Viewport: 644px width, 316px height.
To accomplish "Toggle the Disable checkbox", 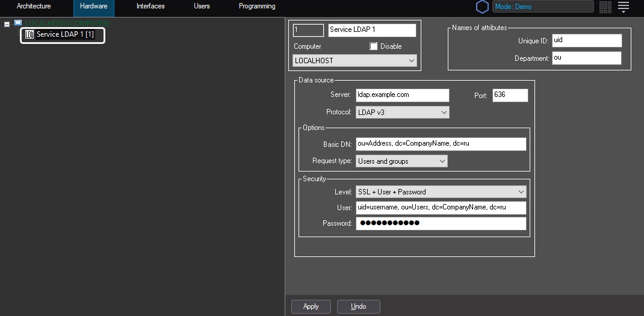I will (374, 46).
